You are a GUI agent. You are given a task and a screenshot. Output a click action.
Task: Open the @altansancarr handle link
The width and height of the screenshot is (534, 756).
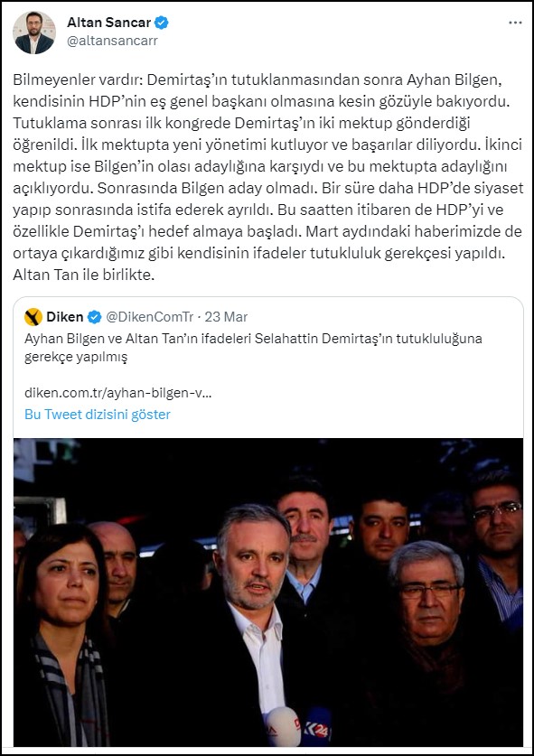[x=112, y=41]
